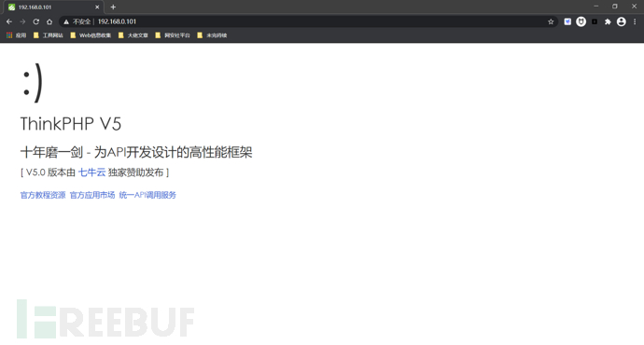Open the last bookmark folder on the bar
The width and height of the screenshot is (644, 345).
coord(212,35)
